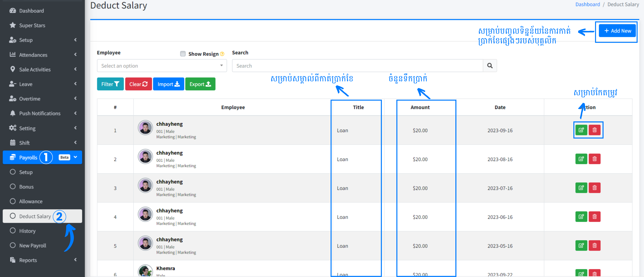Screen dimensions: 644x277
Task: Click the Search button icon
Action: [x=490, y=65]
